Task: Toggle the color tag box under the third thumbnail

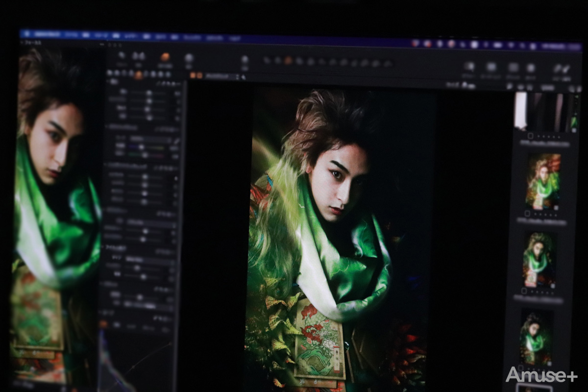Action: (x=523, y=292)
